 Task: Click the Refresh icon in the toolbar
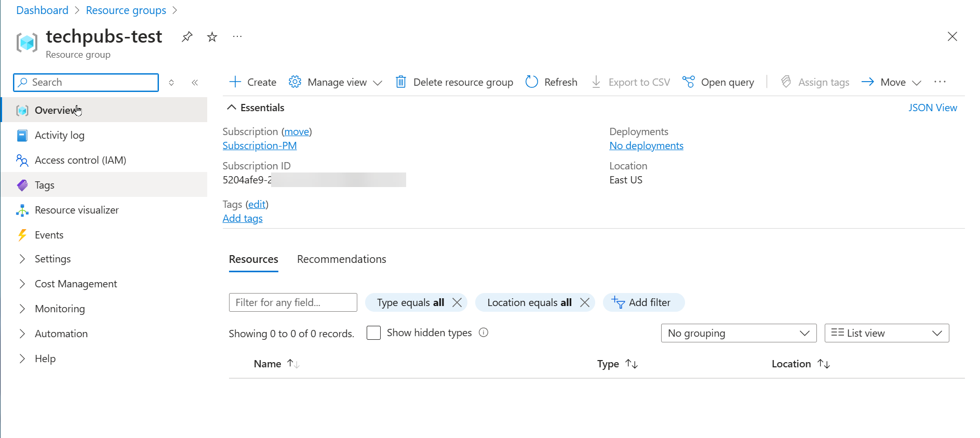point(532,82)
